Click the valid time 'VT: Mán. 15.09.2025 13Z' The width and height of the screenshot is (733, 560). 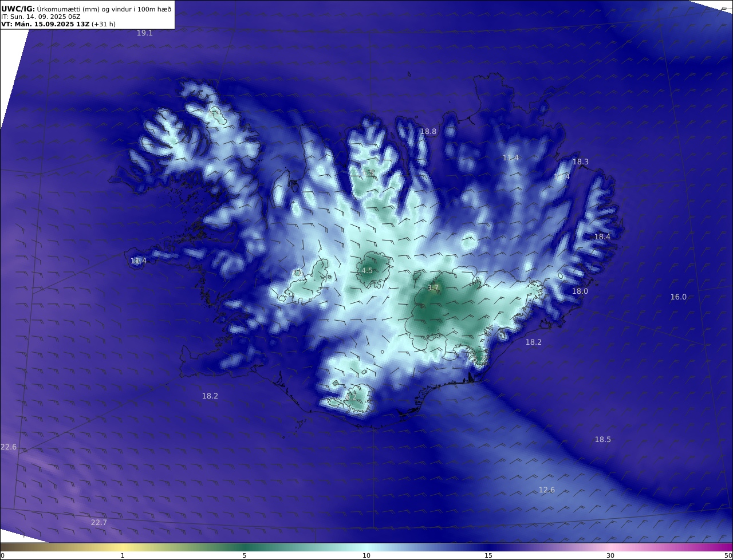pos(45,25)
